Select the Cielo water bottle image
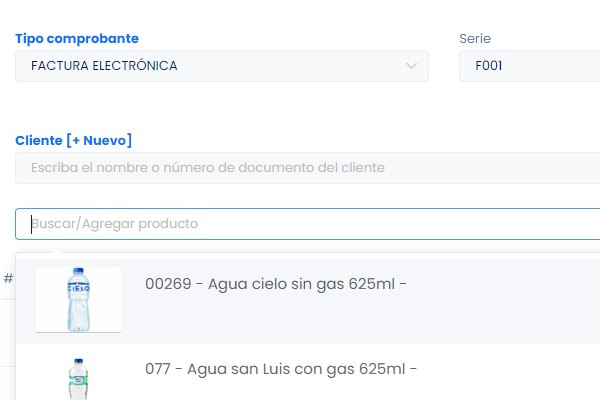This screenshot has width=600, height=400. click(x=78, y=299)
